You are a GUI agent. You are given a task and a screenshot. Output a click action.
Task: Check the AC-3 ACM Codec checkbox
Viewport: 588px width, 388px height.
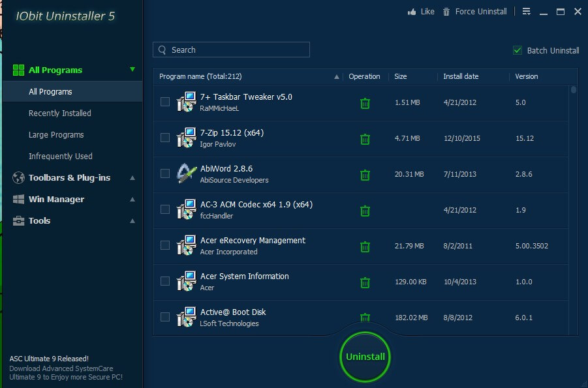[165, 209]
